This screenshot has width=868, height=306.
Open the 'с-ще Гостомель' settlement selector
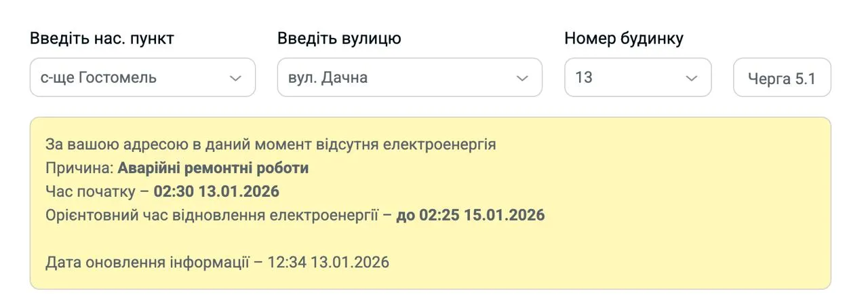(x=129, y=78)
